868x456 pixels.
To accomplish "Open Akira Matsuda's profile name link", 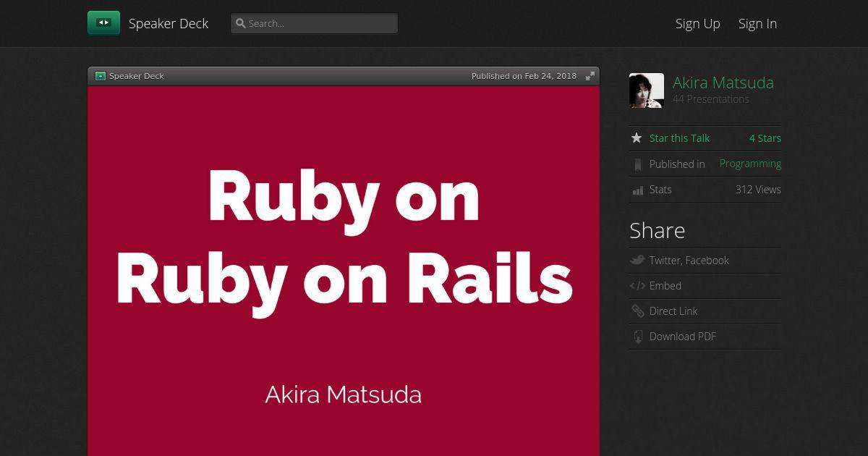I will [x=723, y=83].
